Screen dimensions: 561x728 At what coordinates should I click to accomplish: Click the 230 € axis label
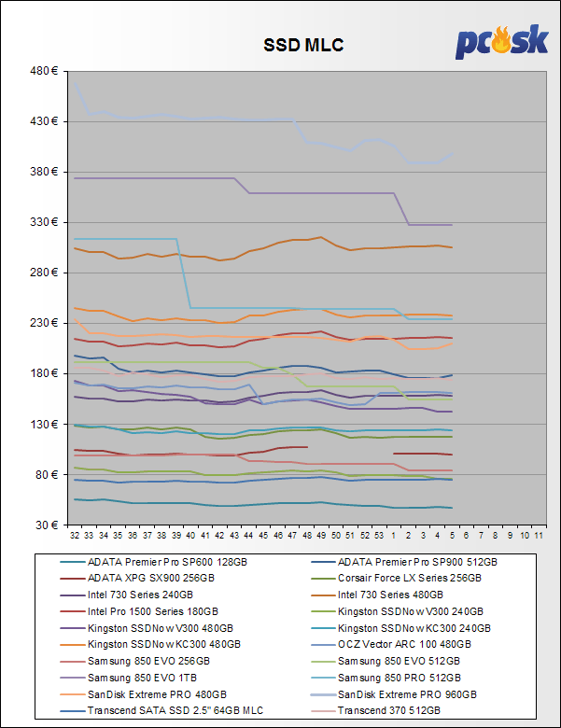point(44,323)
